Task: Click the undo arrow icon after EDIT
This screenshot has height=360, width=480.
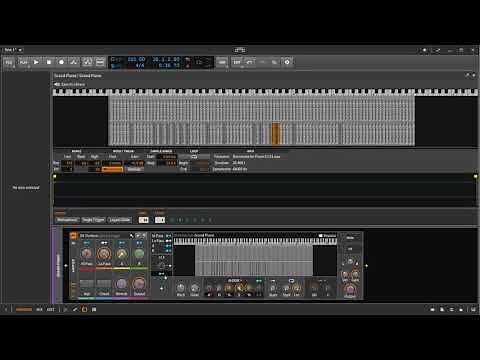Action: tap(249, 62)
